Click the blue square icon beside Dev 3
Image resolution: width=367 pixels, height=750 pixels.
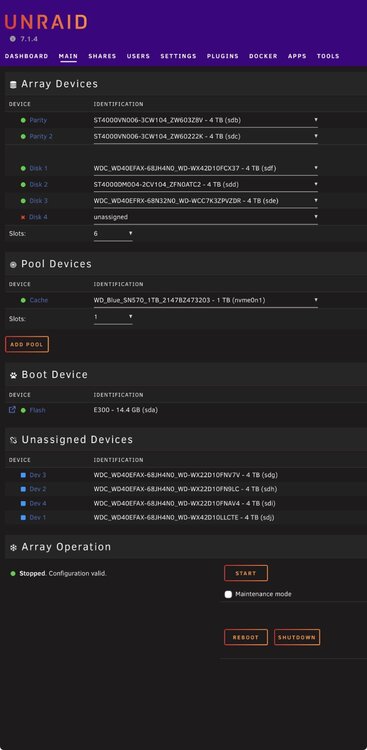coord(23,475)
